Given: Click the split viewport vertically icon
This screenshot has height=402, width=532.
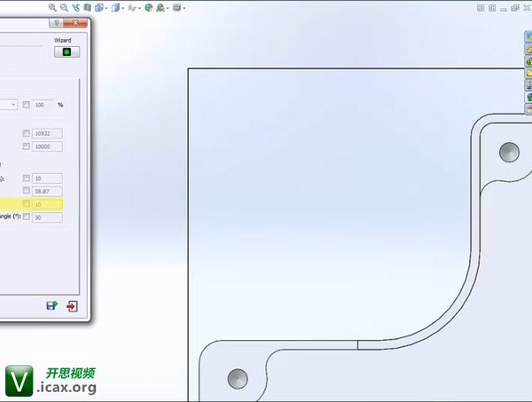Looking at the screenshot, I should click(492, 8).
